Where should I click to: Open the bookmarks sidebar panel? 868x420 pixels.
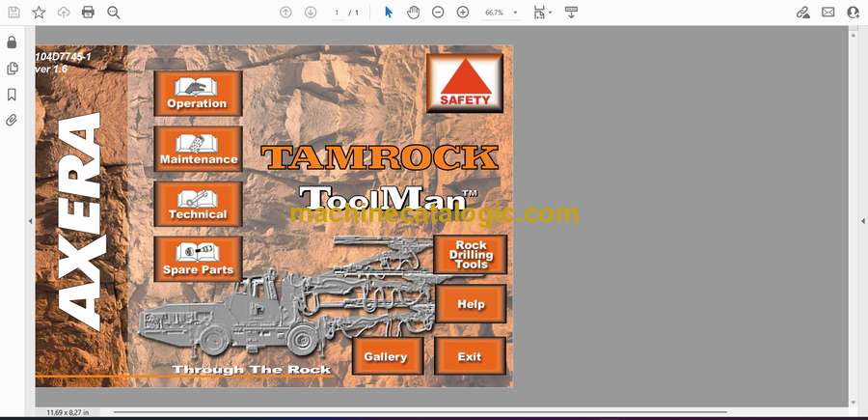(x=12, y=95)
